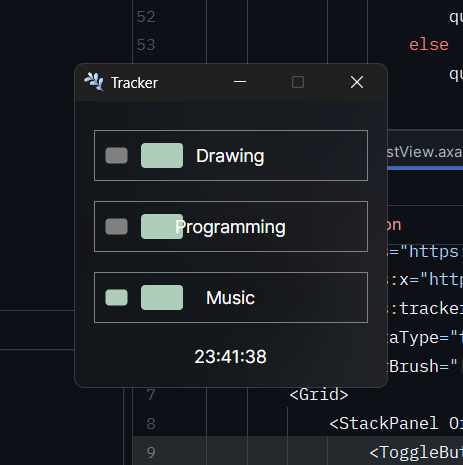The width and height of the screenshot is (463, 465).
Task: Select the Drawing activity label
Action: pos(230,156)
